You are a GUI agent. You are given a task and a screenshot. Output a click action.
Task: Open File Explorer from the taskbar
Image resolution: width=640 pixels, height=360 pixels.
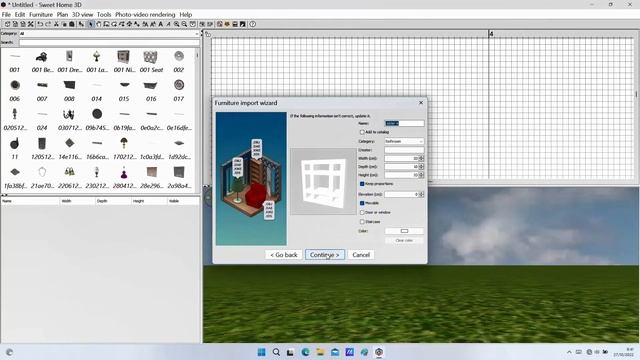pos(320,352)
